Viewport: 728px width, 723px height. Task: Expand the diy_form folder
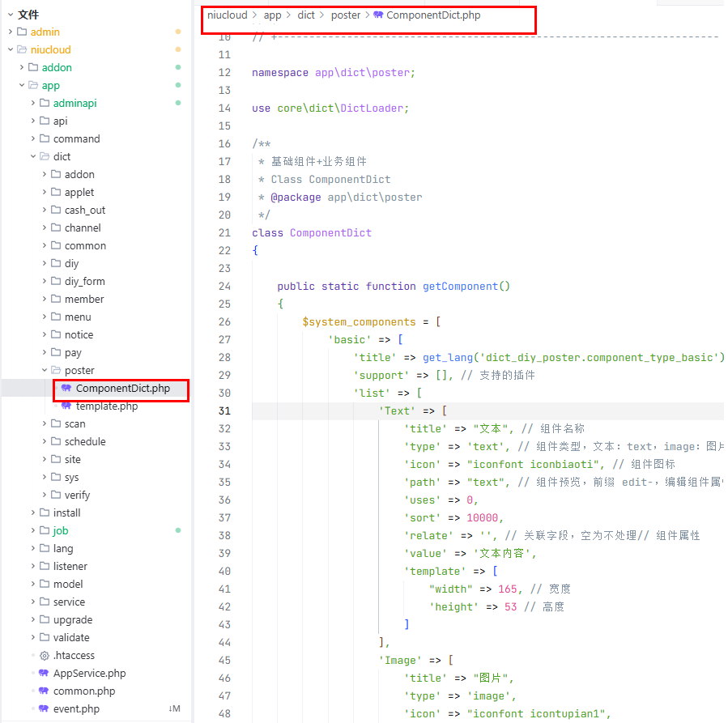(45, 282)
